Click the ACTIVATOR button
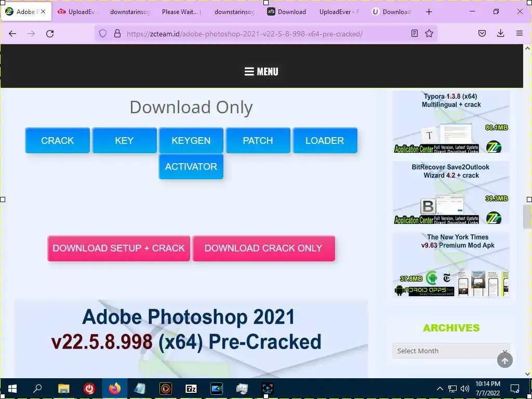 tap(191, 167)
